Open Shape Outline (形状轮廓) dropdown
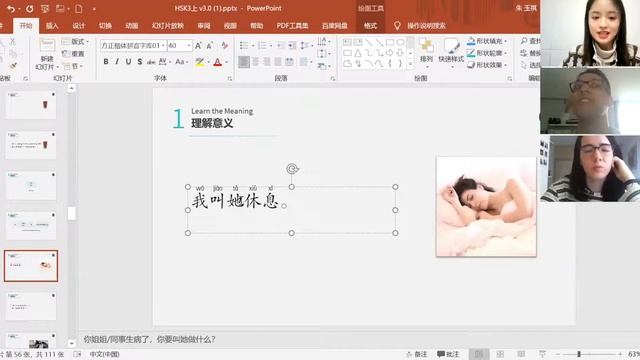 (x=487, y=53)
